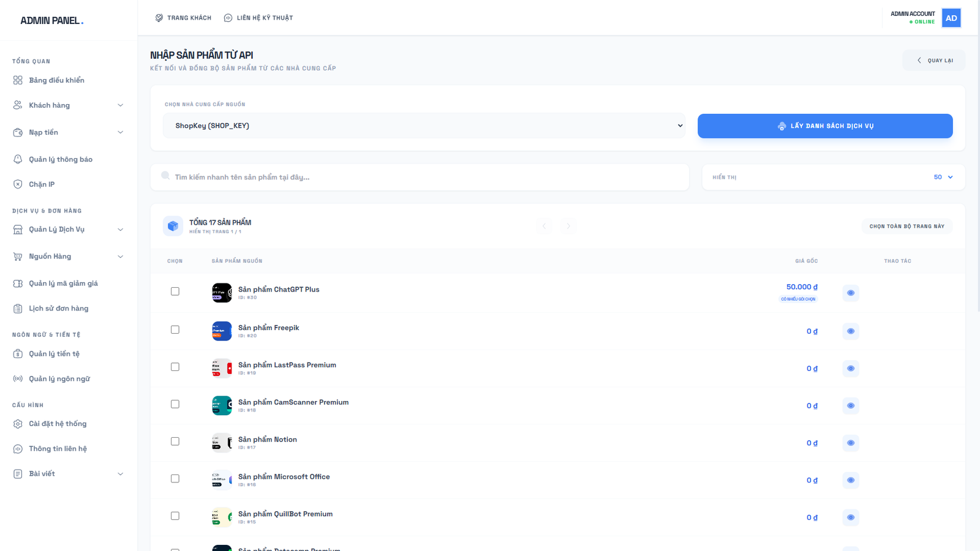The image size is (980, 551).
Task: Go to Trang khách in the top bar
Action: (183, 18)
